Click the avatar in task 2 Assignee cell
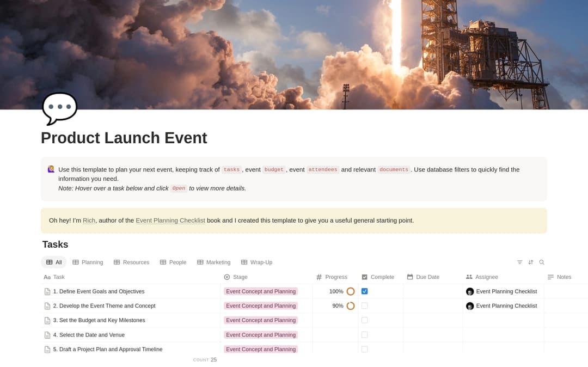588x367 pixels. pos(470,306)
